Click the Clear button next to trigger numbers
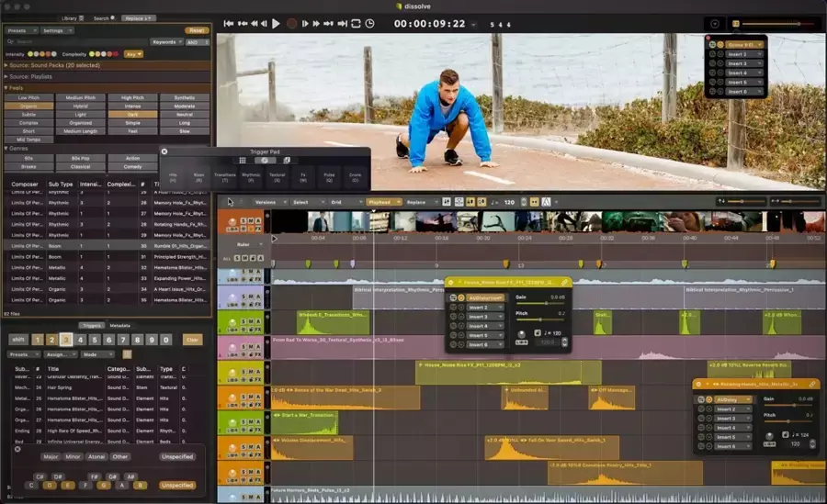 coord(192,340)
